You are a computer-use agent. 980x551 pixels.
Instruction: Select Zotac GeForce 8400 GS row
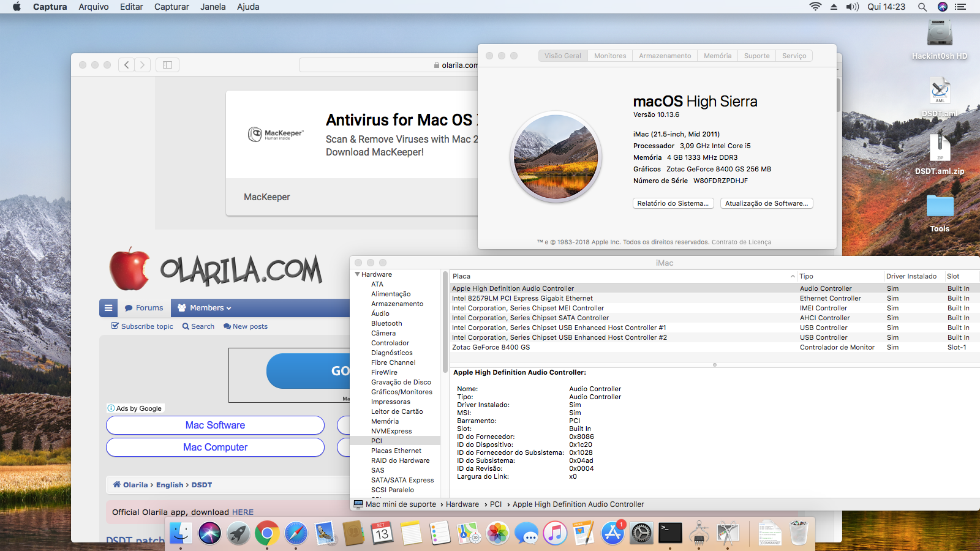click(x=714, y=347)
